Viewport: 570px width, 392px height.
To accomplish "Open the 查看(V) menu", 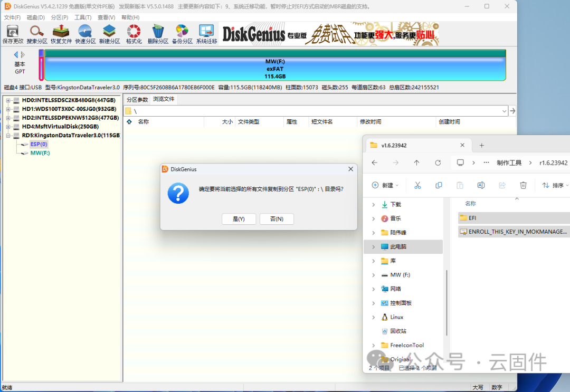I will coord(106,17).
